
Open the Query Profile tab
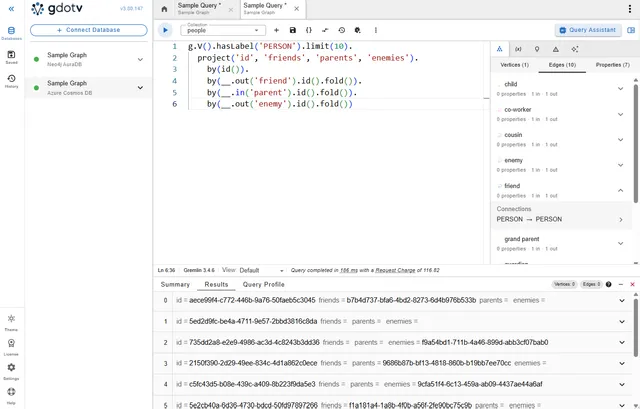[263, 285]
